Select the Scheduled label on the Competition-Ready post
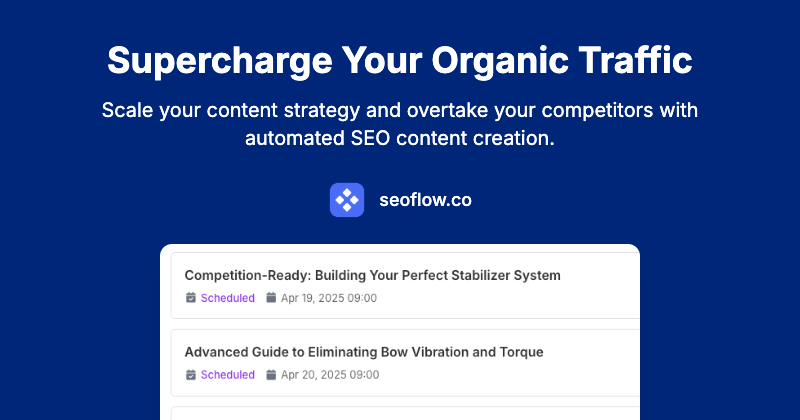800x420 pixels. (227, 298)
